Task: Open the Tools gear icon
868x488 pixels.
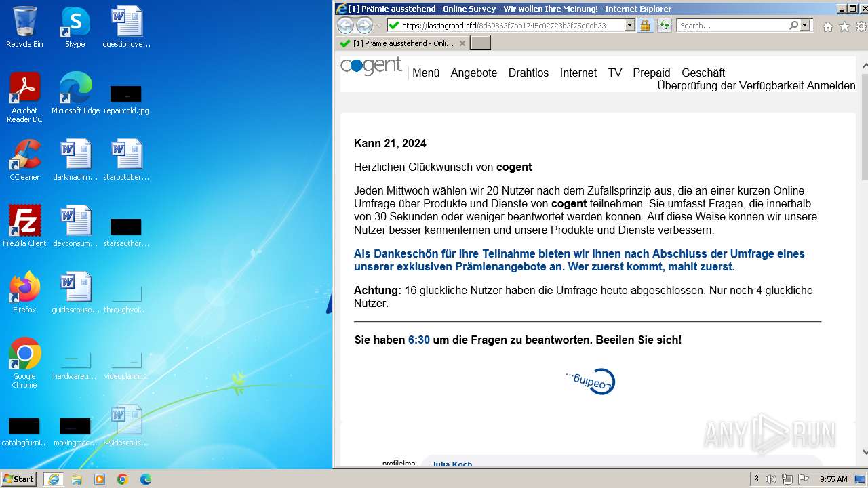Action: click(861, 26)
